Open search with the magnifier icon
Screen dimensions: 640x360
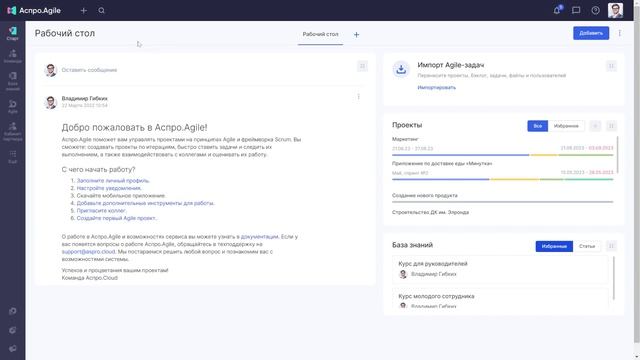tap(102, 11)
